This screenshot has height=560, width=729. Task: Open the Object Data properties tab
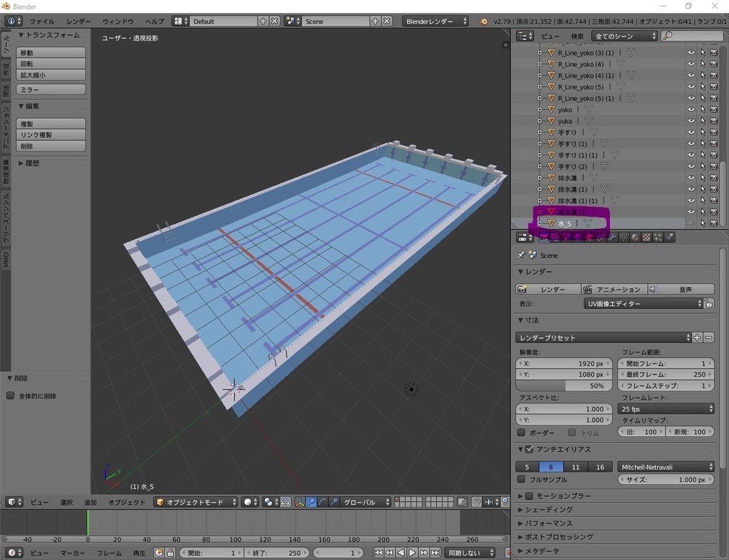(x=624, y=237)
